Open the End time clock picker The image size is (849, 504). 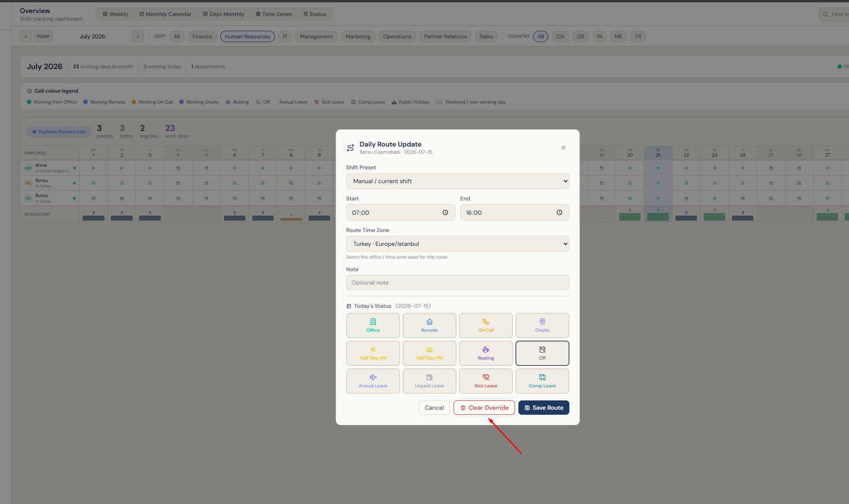pyautogui.click(x=559, y=213)
